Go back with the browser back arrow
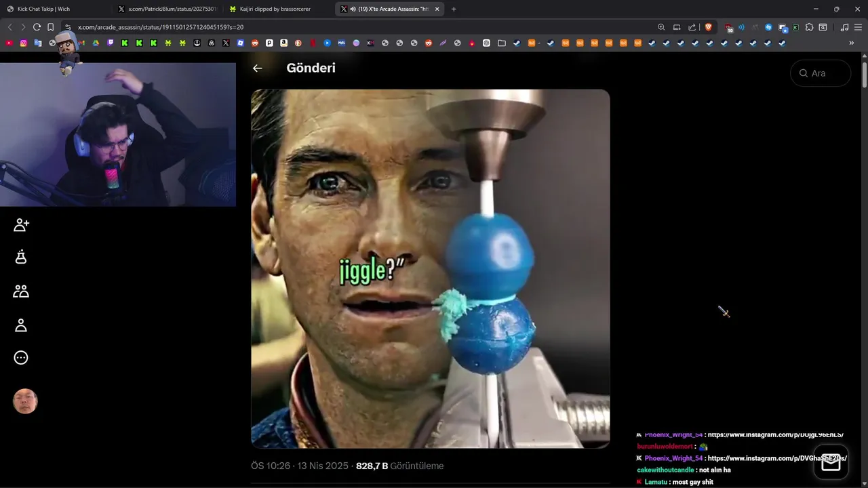 (x=9, y=27)
